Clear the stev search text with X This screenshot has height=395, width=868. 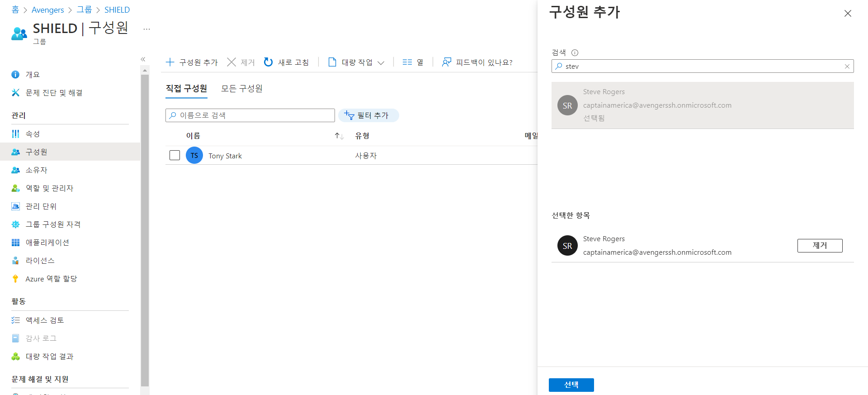point(847,67)
